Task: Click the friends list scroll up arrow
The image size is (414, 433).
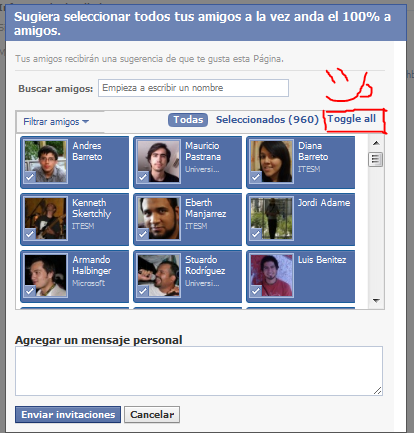Action: click(376, 143)
